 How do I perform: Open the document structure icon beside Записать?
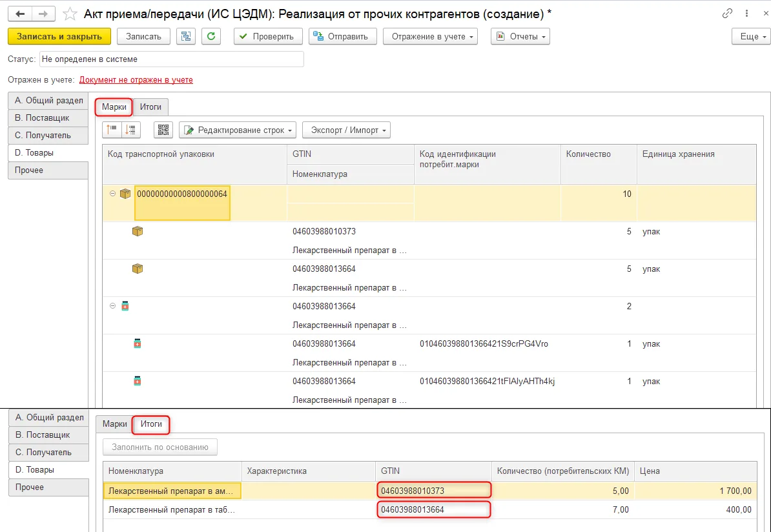pyautogui.click(x=186, y=36)
